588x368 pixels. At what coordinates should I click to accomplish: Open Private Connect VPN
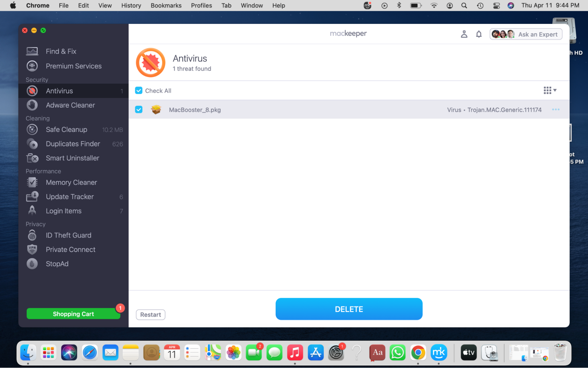pyautogui.click(x=71, y=249)
